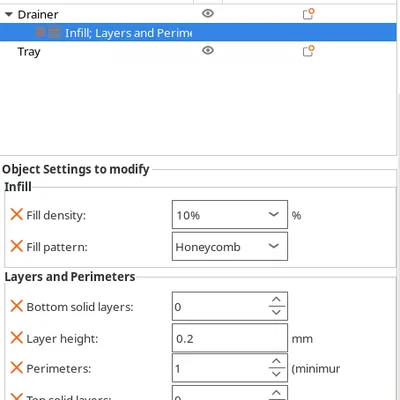
Task: Decrease the Perimeters value
Action: pyautogui.click(x=276, y=374)
